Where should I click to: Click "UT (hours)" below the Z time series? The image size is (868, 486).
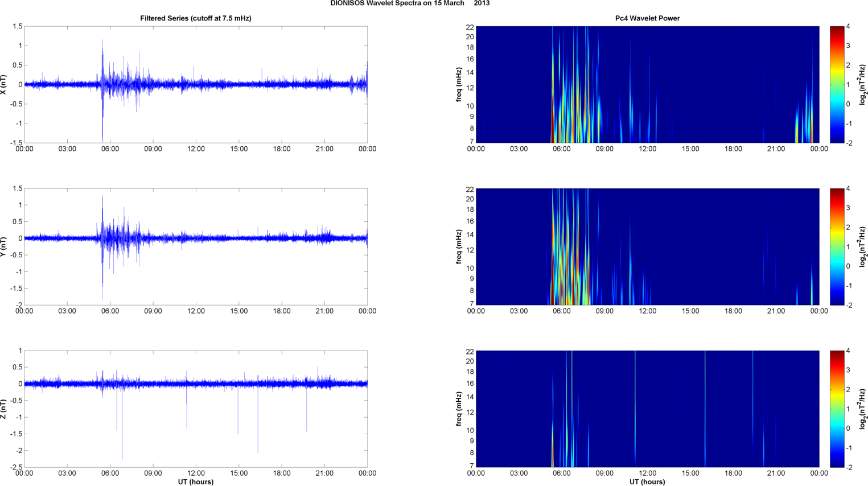pyautogui.click(x=196, y=481)
